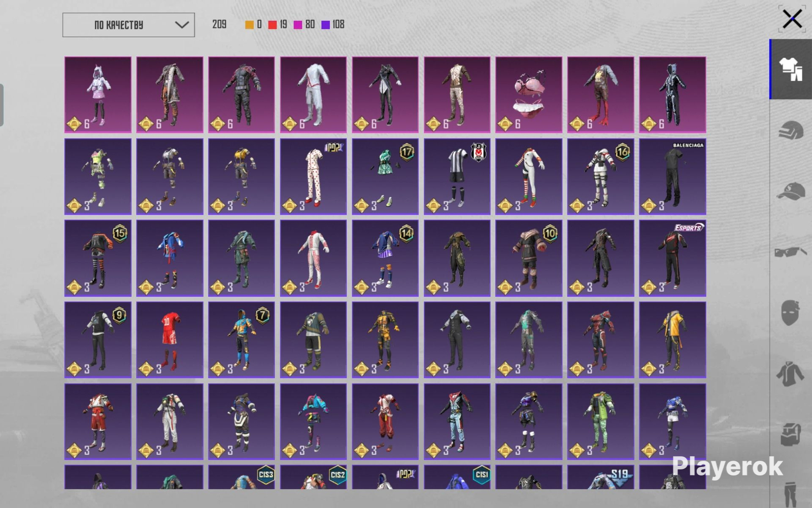Screen dimensions: 812x508
Task: Select the outfit with red leggings in the pink row
Action: coord(600,94)
